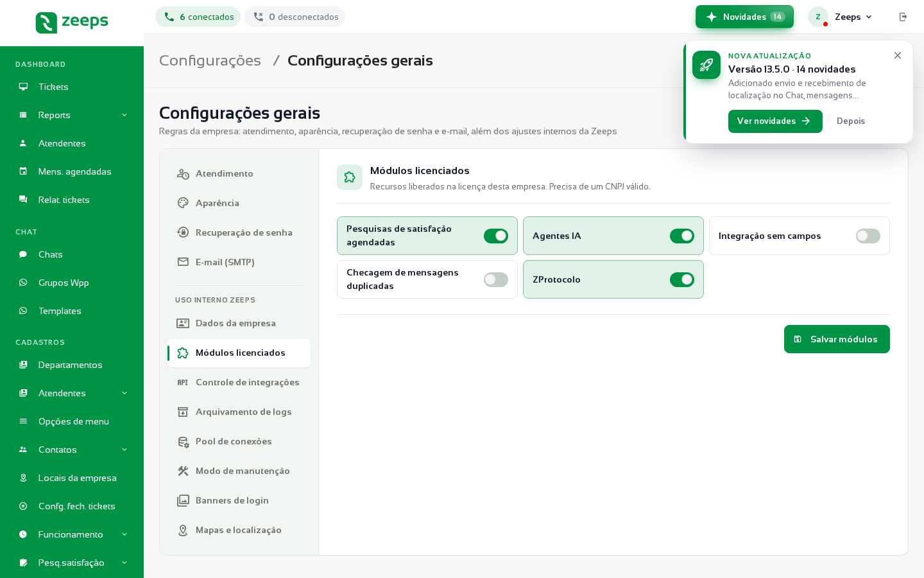Click the Controle de integrações API icon
The image size is (924, 578).
tap(183, 382)
